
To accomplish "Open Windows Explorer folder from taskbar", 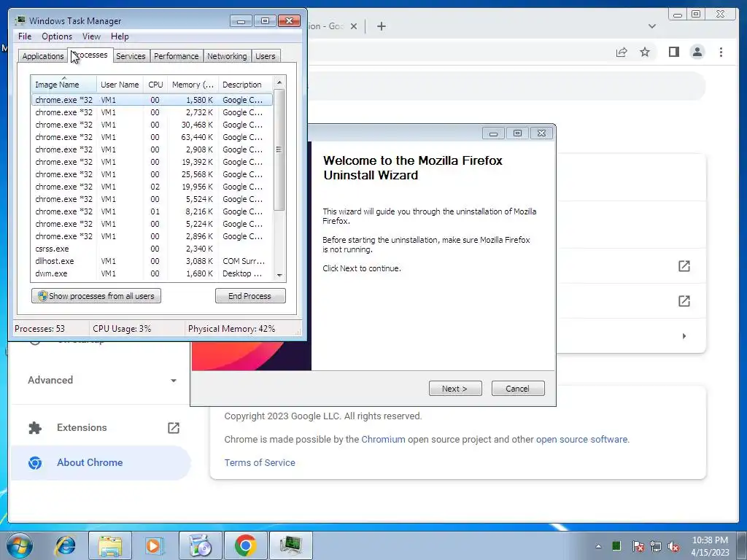I will pos(110,545).
